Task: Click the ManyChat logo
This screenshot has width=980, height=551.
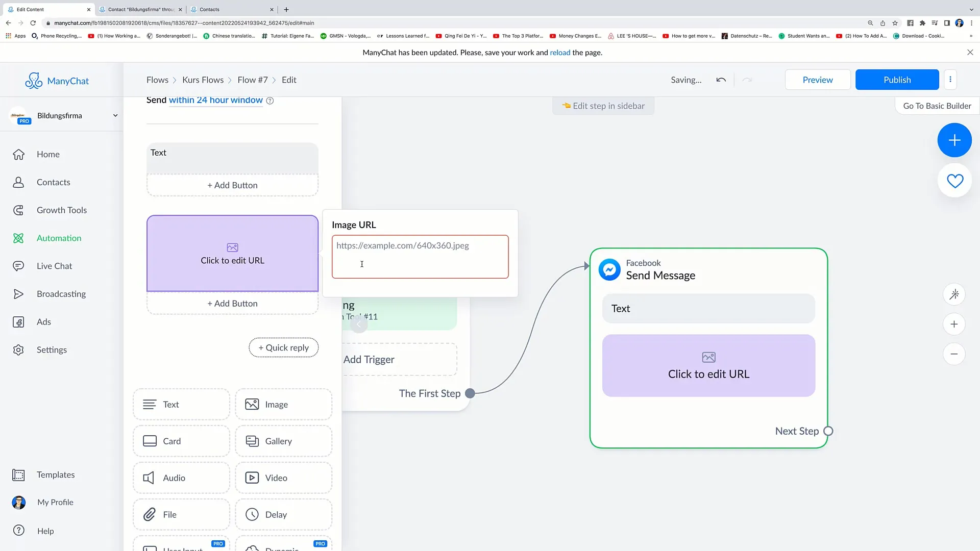Action: (x=57, y=81)
